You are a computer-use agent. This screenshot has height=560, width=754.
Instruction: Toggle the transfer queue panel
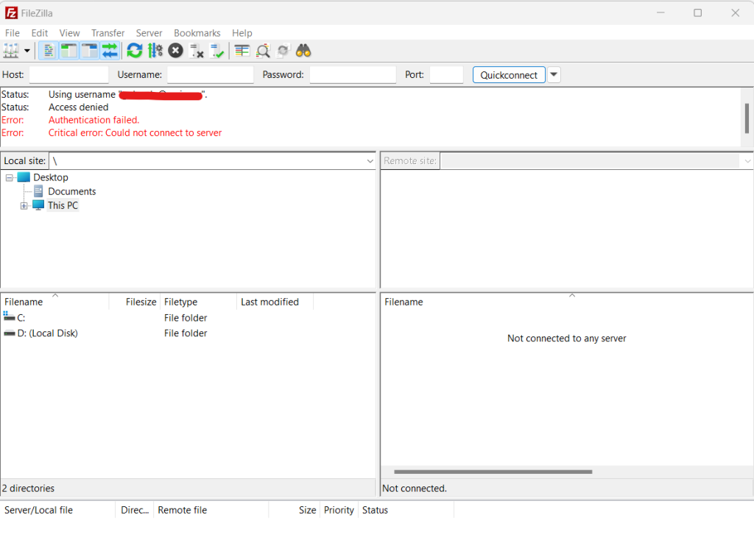(110, 50)
